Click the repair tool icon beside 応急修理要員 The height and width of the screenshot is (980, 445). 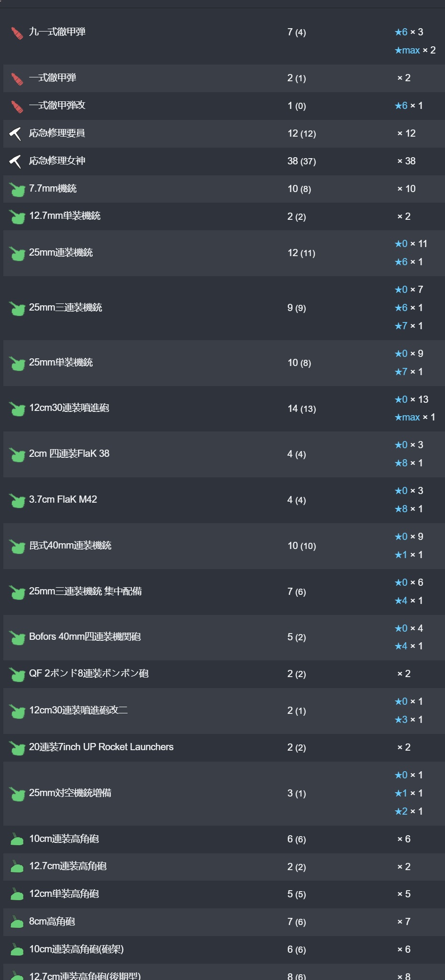tap(16, 134)
